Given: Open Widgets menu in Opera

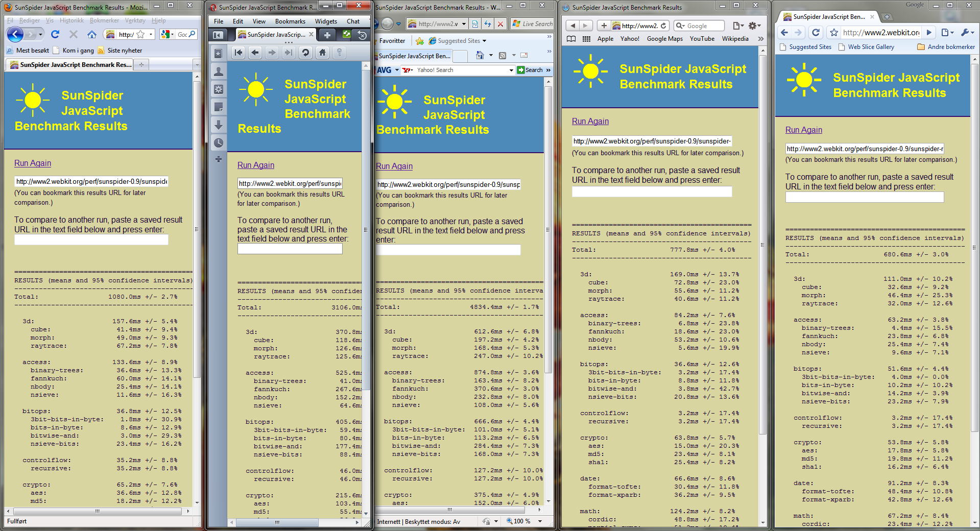Looking at the screenshot, I should point(326,21).
